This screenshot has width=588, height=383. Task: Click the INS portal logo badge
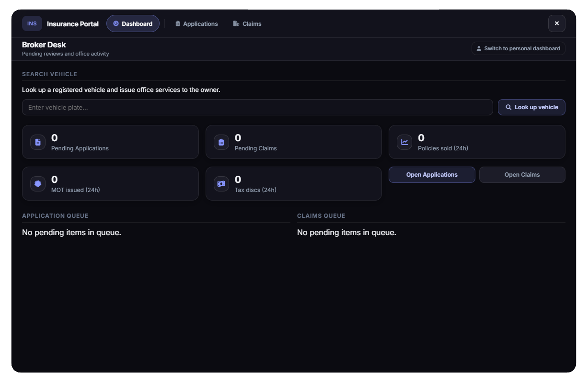pos(32,23)
